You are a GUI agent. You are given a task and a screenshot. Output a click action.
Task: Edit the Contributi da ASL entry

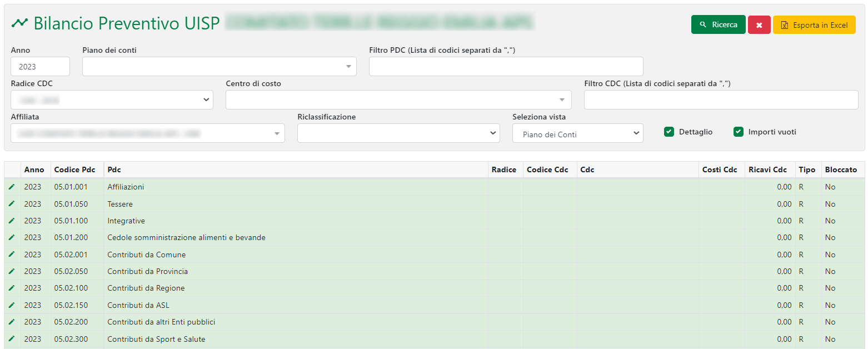[x=12, y=305]
